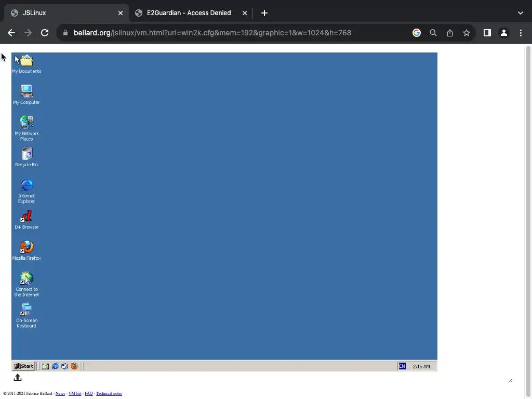Open the Windows 2000 Start menu
The image size is (532, 399).
24,366
